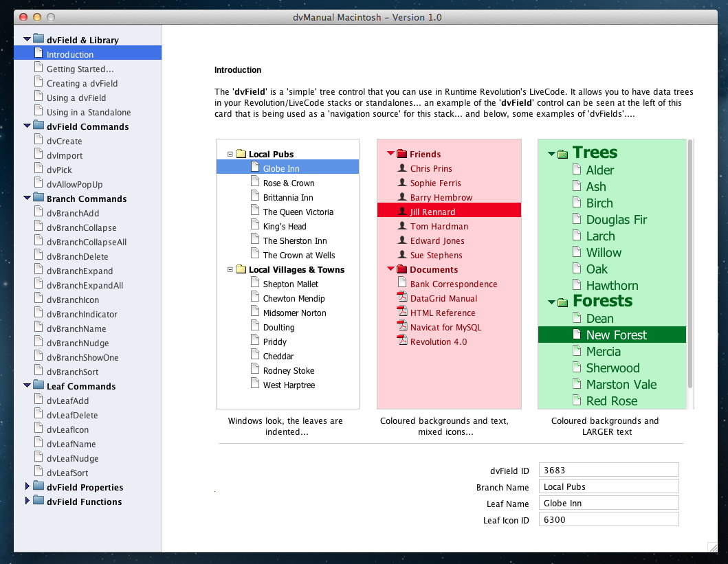
Task: Collapse the red Documents branch triangle
Action: (390, 269)
